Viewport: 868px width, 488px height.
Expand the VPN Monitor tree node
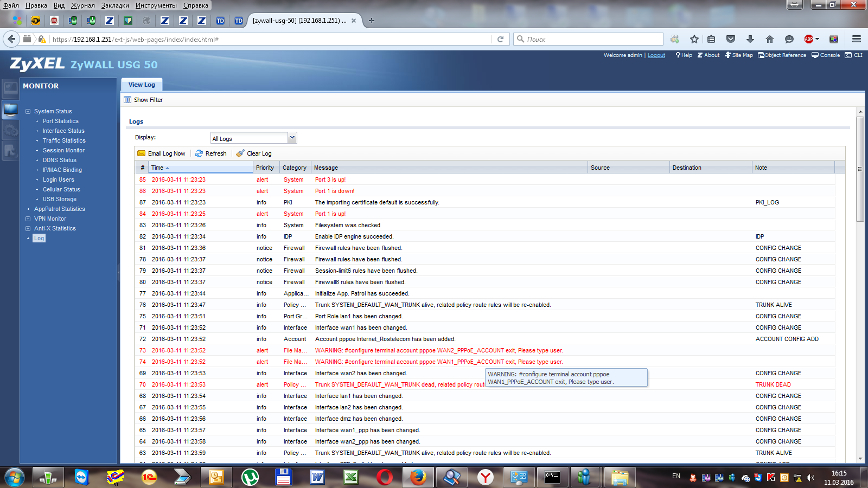[x=28, y=219]
